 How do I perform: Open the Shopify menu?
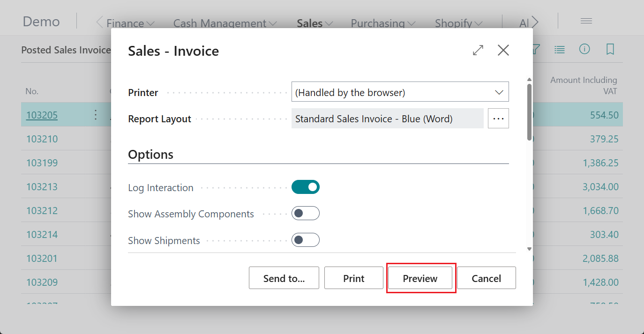458,23
